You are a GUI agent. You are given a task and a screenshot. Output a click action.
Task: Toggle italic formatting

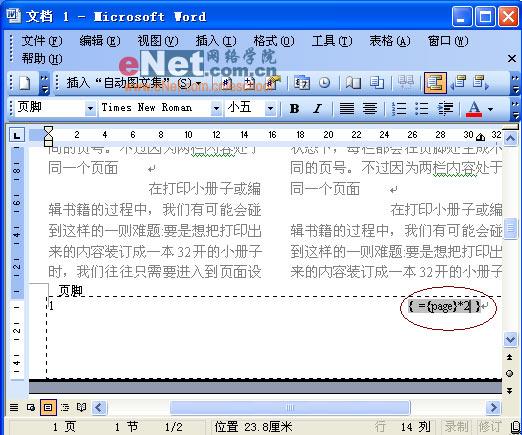pos(318,108)
